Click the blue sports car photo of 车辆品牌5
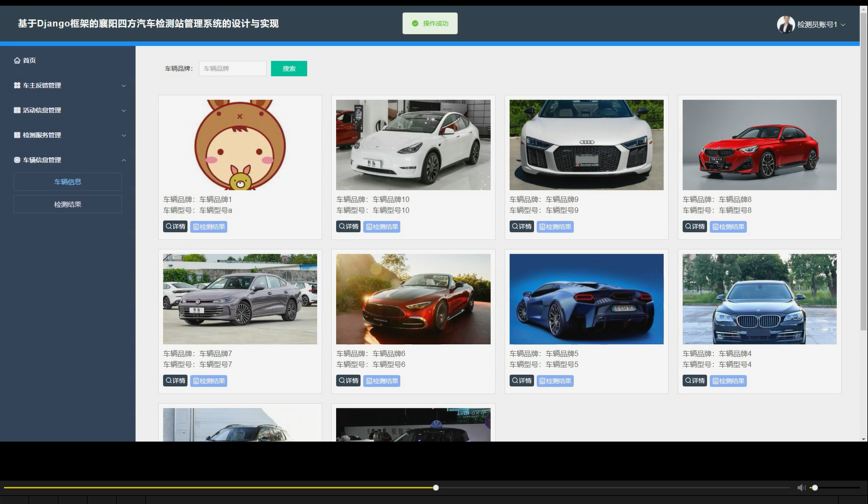 tap(586, 299)
